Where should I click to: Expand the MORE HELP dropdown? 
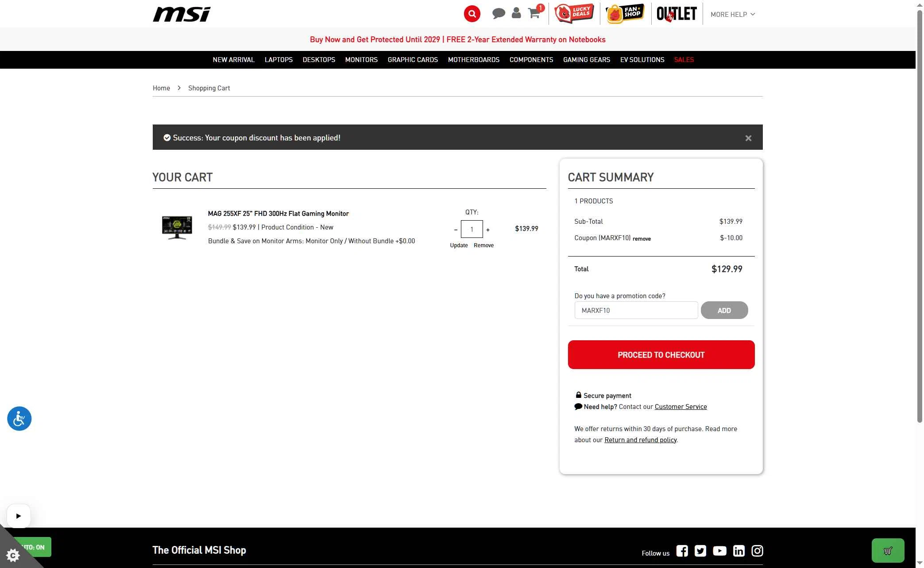click(x=733, y=14)
